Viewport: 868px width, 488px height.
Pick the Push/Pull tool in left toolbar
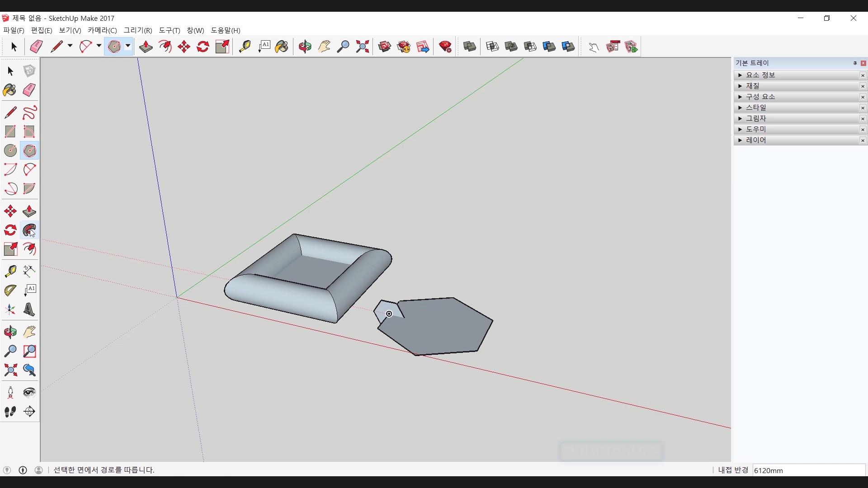coord(29,211)
